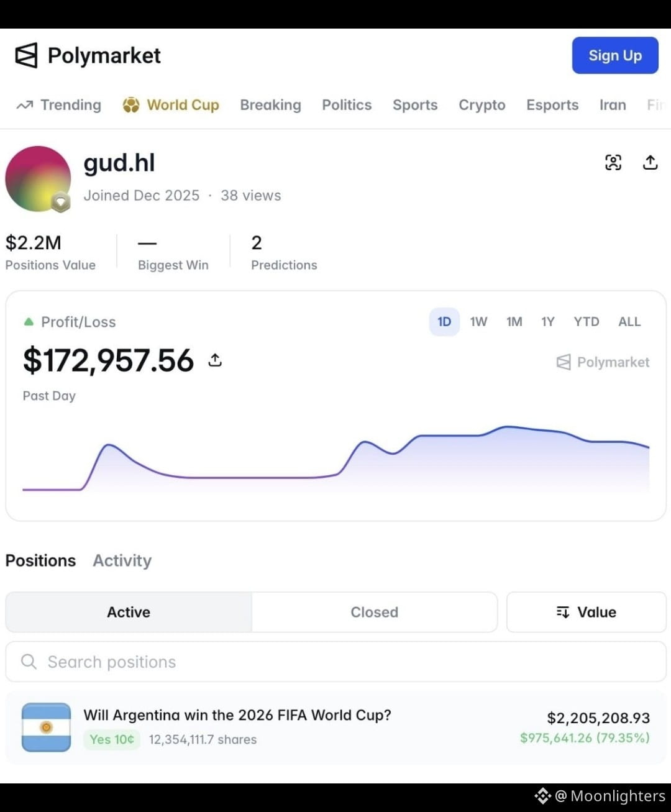Click the gud.hl username
The width and height of the screenshot is (671, 812).
(x=119, y=163)
